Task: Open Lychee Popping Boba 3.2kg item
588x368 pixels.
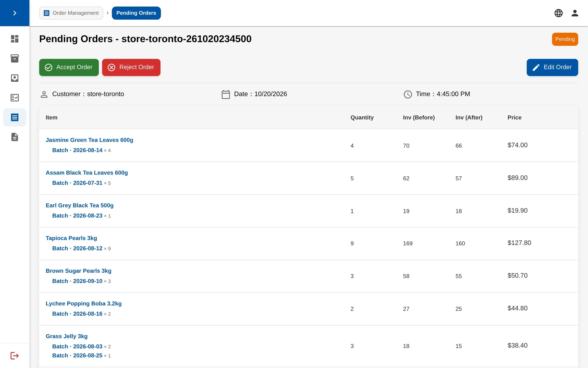Action: (x=84, y=303)
